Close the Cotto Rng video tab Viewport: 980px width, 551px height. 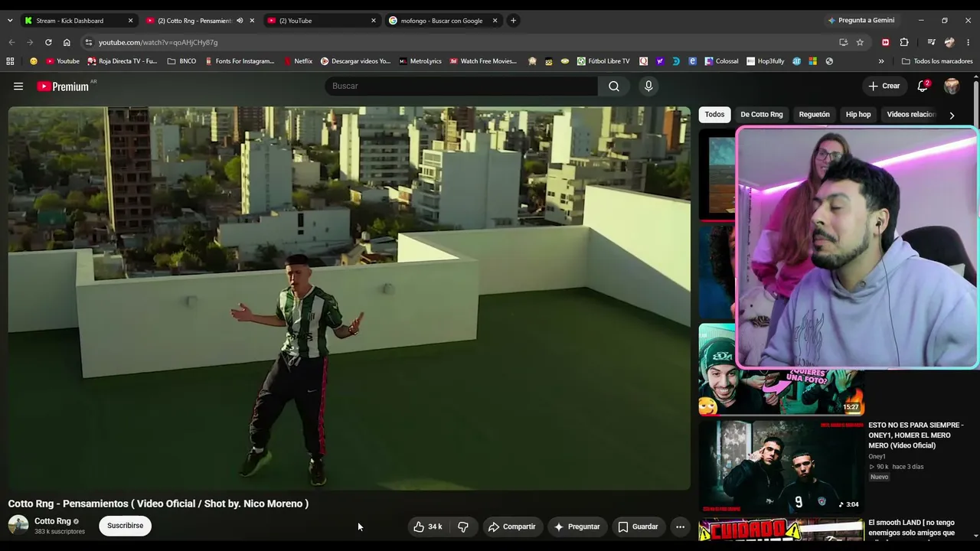click(x=252, y=21)
